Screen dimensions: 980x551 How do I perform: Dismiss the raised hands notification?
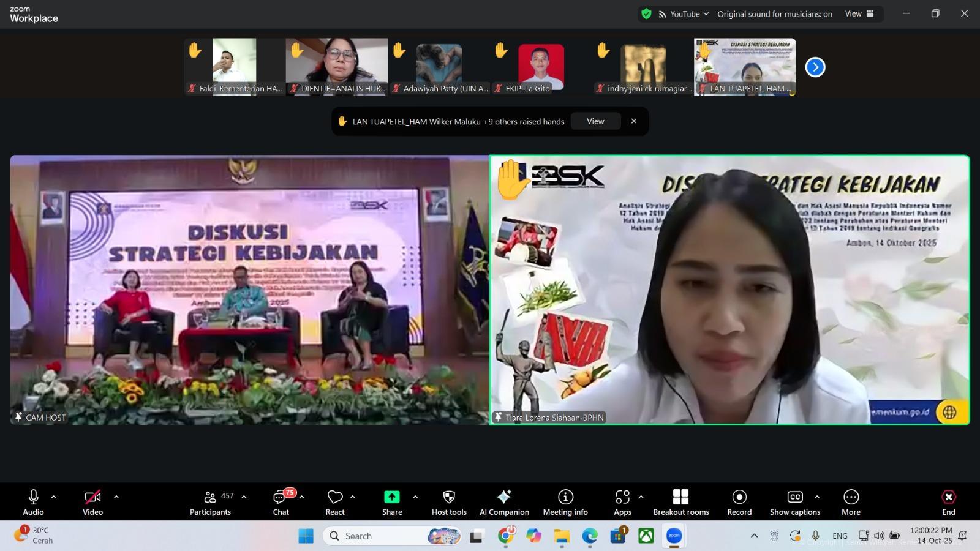tap(634, 121)
